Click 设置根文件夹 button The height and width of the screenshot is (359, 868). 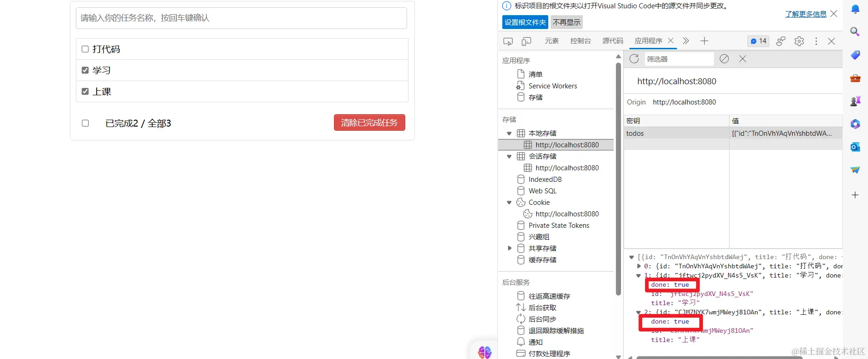pyautogui.click(x=525, y=22)
